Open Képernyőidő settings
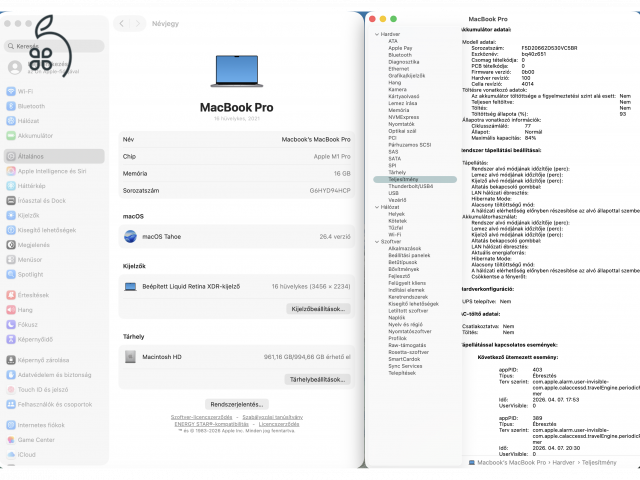 (x=29, y=339)
